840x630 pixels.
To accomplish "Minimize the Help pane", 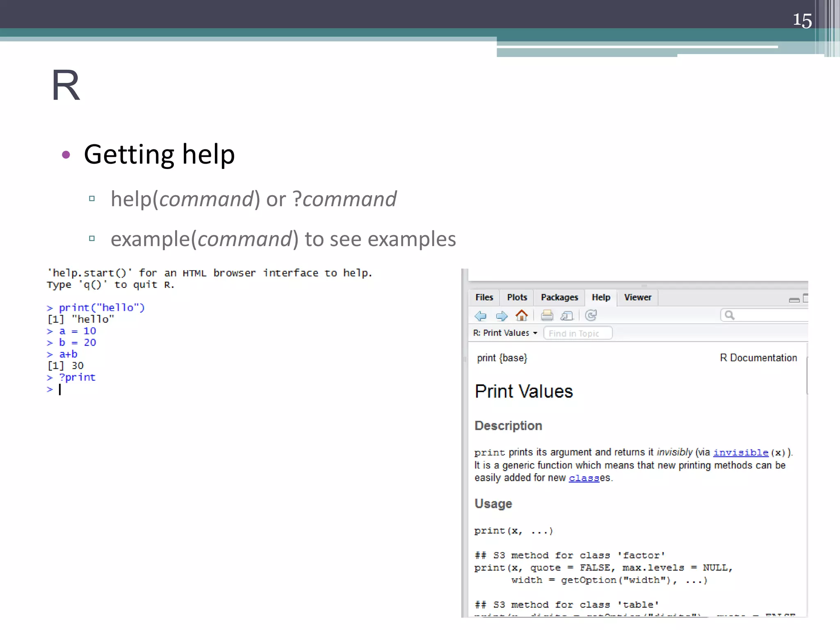I will tap(794, 300).
